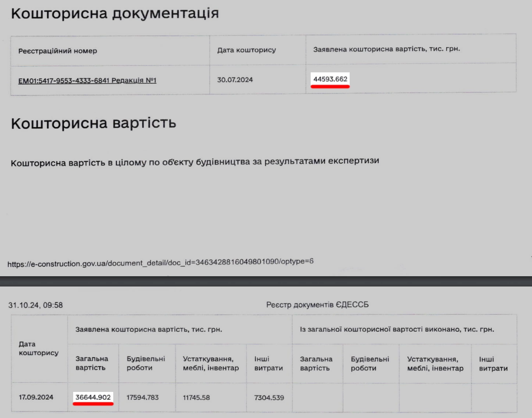Click the equipment cost value 11745.58
The height and width of the screenshot is (418, 532).
[196, 397]
